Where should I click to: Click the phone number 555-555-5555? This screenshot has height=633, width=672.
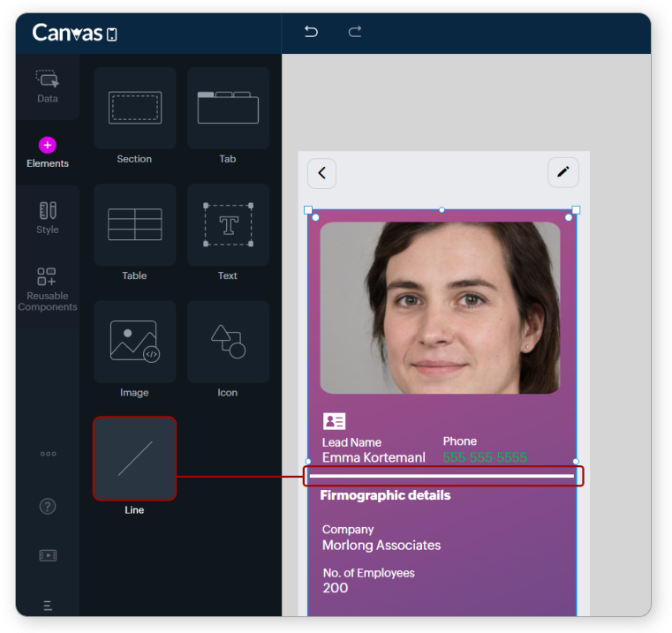tap(485, 457)
